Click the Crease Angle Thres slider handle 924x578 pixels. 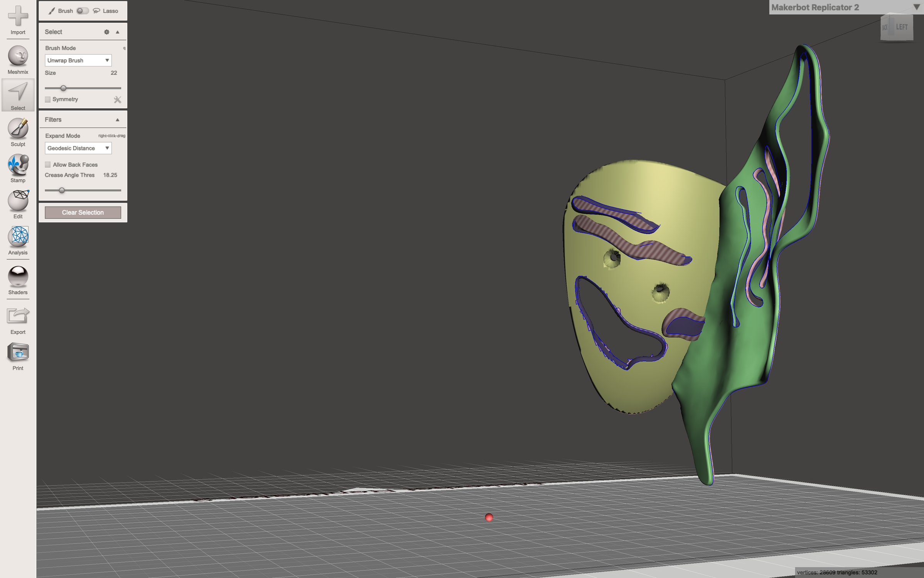(x=62, y=190)
